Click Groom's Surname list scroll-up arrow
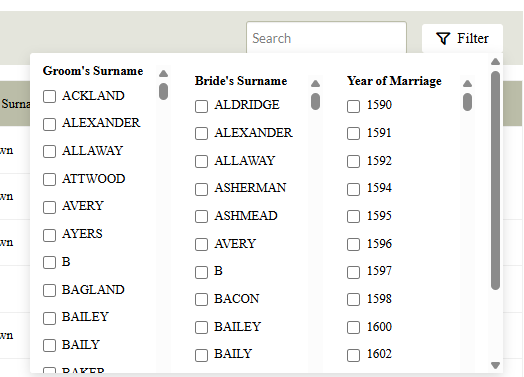The width and height of the screenshot is (524, 377). pyautogui.click(x=163, y=73)
